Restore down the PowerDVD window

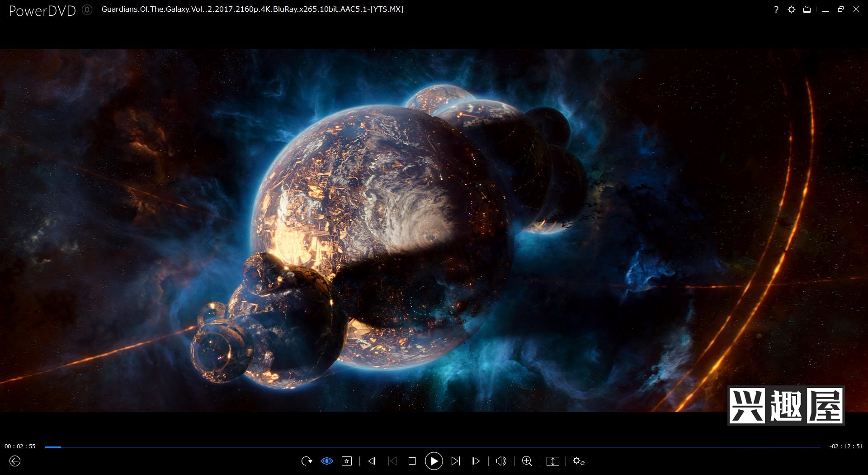[x=841, y=9]
